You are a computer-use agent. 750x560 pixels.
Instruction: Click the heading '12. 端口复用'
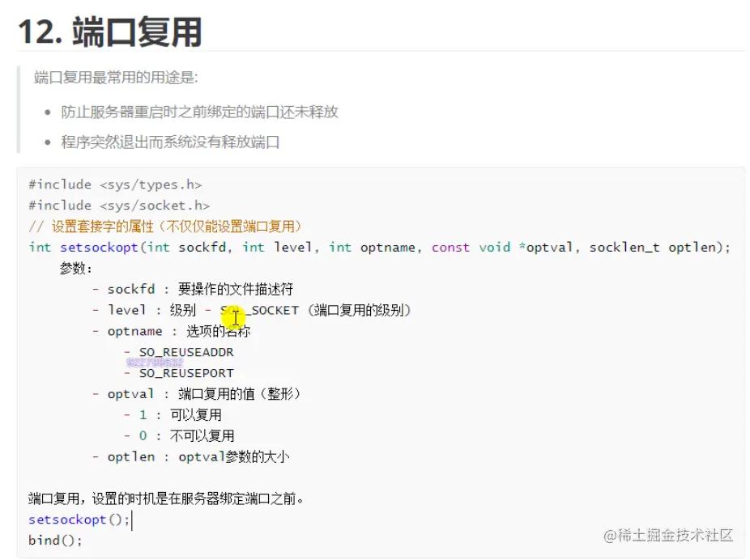click(x=109, y=32)
